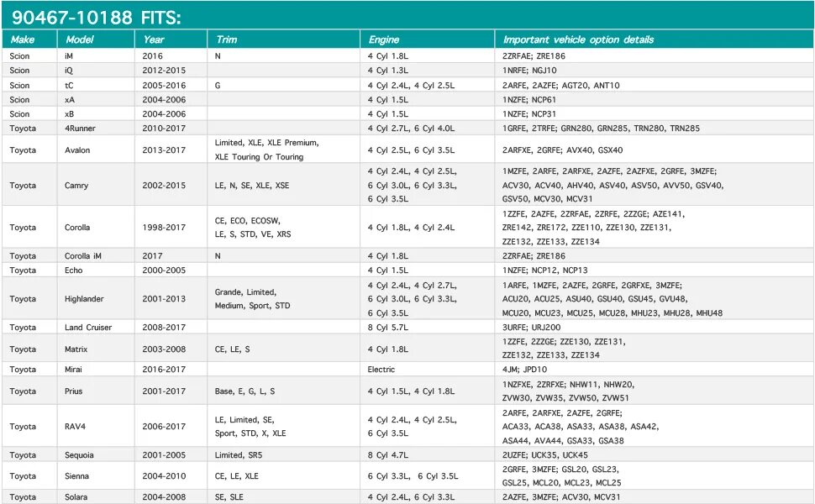Click the trim CE, LE, XLE for Sienna
The image size is (815, 504).
[236, 476]
